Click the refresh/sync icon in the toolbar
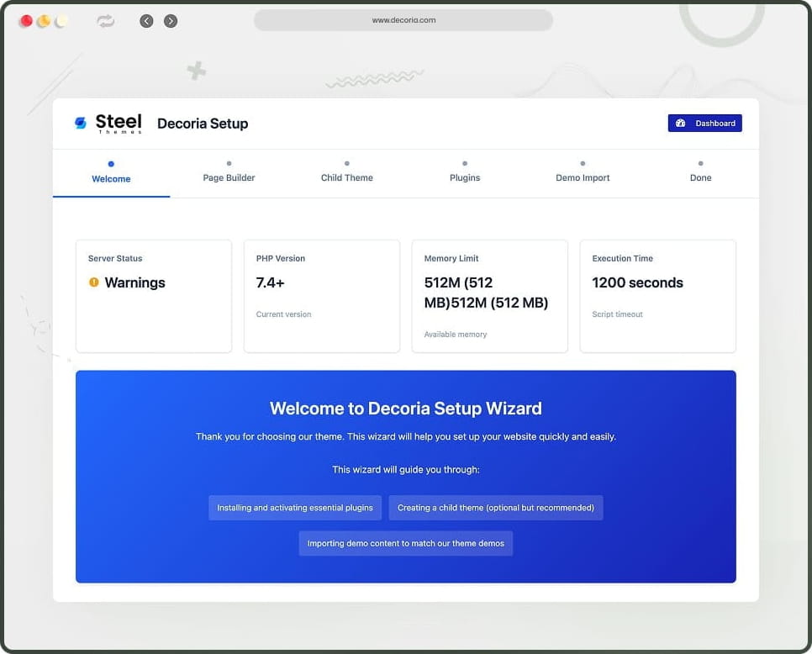812x654 pixels. tap(104, 21)
